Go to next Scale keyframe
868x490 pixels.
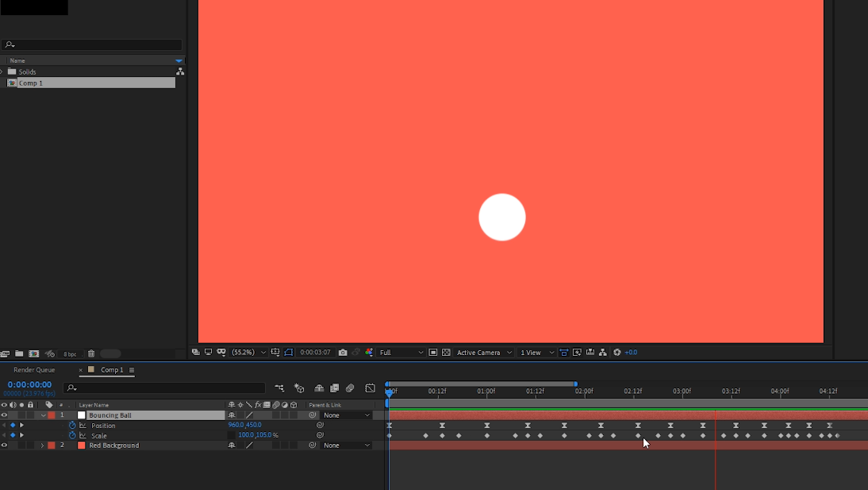21,435
